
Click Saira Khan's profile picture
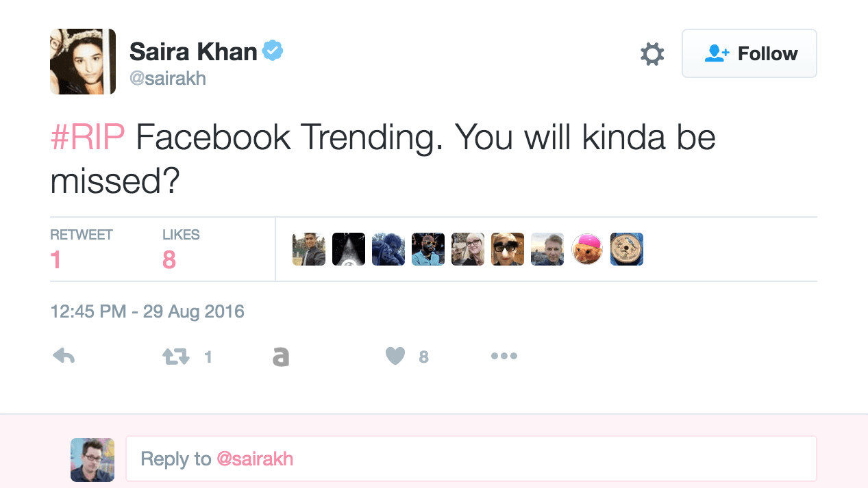83,62
